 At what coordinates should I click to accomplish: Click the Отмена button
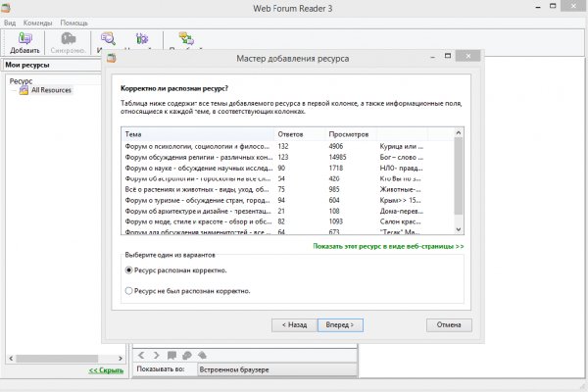pos(449,324)
